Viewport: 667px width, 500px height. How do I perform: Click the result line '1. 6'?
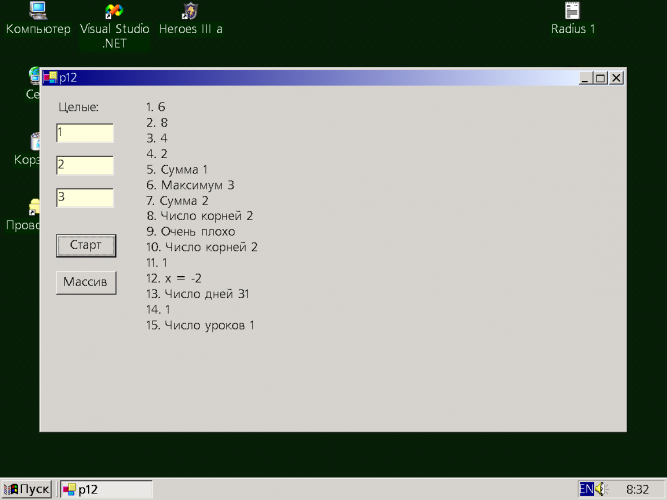pyautogui.click(x=155, y=107)
